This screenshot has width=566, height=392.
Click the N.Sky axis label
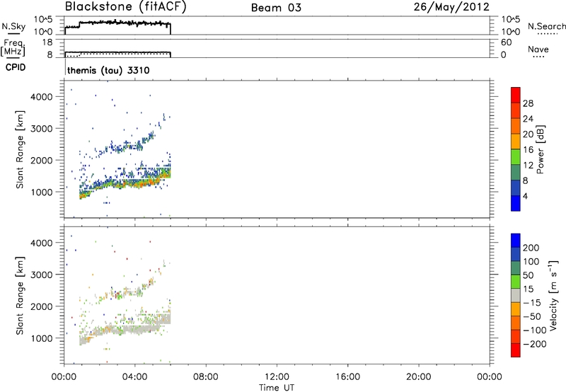(13, 26)
